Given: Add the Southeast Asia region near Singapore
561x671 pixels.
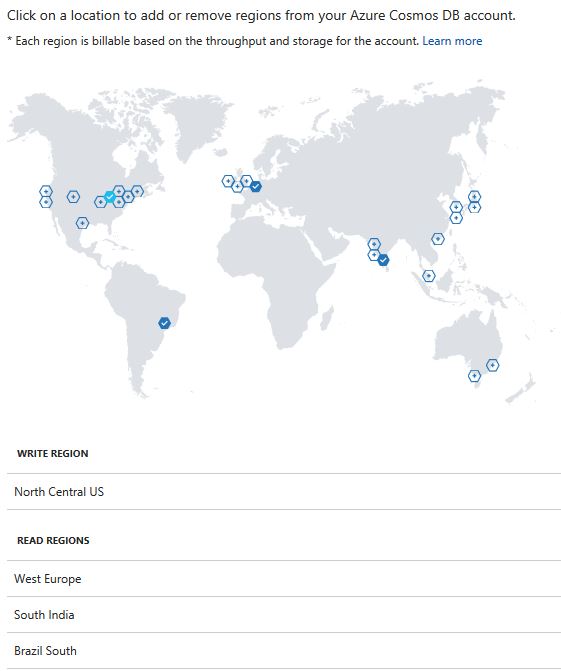Looking at the screenshot, I should [429, 276].
